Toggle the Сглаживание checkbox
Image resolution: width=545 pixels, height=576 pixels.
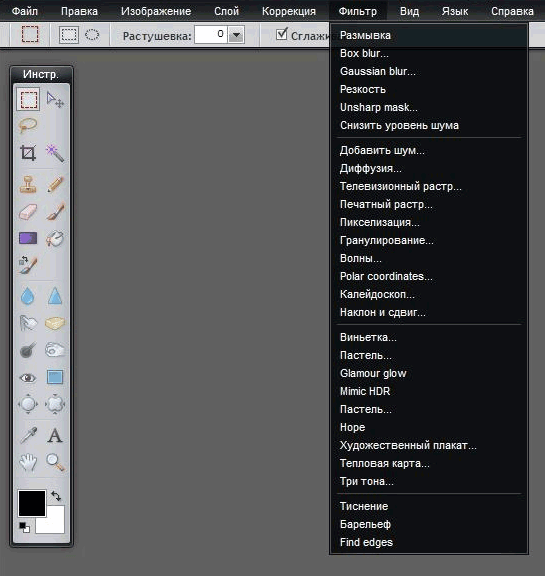[282, 34]
